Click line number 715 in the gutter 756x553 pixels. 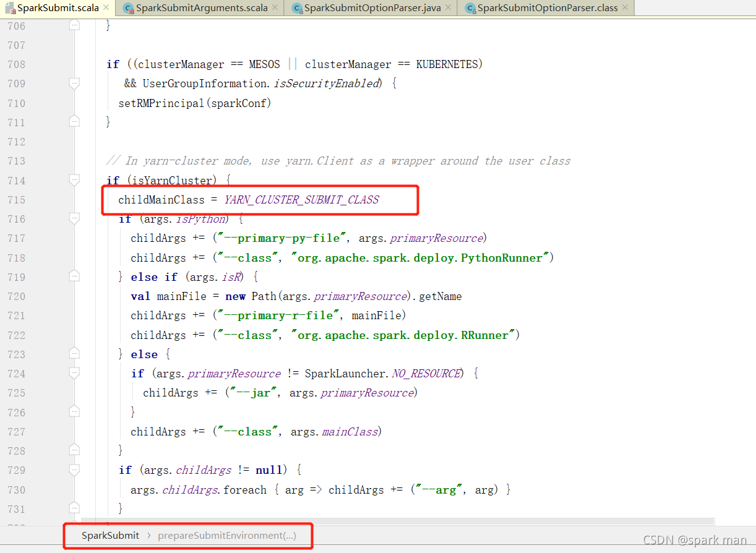pos(17,200)
